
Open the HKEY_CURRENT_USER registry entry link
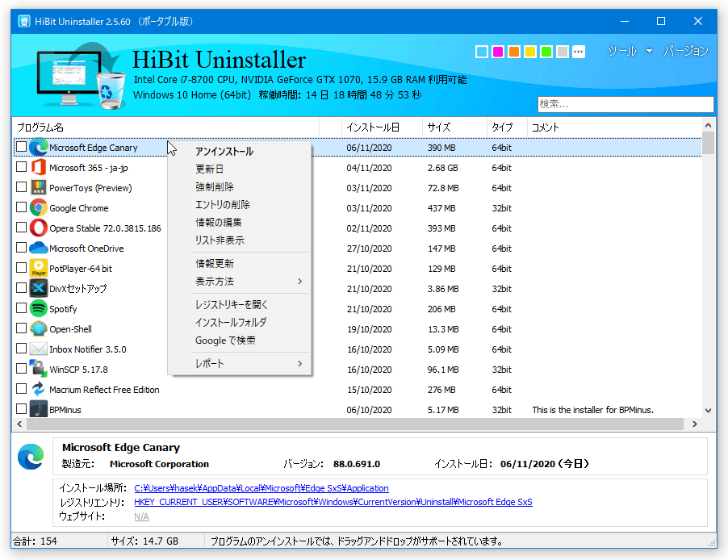click(333, 502)
